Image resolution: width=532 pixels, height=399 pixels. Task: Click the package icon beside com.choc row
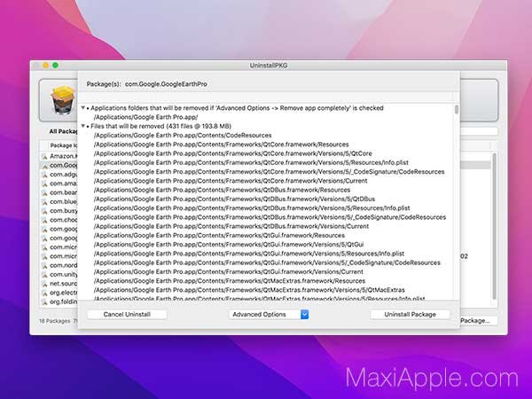click(x=44, y=220)
